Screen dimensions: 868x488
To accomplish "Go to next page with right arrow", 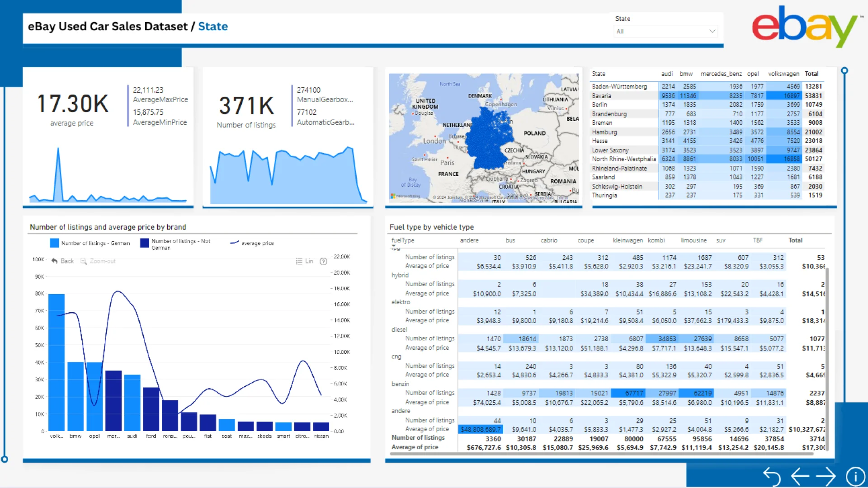I will point(826,476).
